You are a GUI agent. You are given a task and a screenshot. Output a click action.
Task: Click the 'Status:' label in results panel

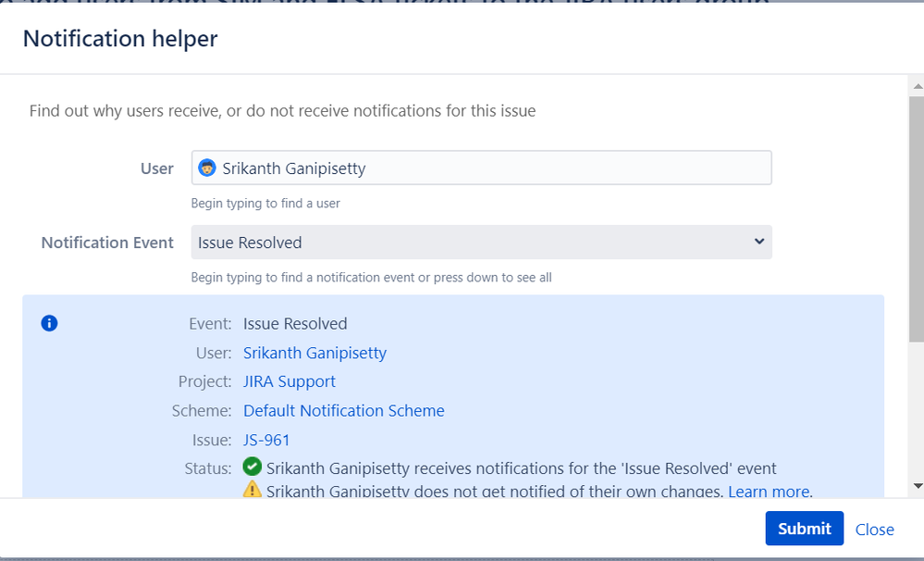point(208,468)
